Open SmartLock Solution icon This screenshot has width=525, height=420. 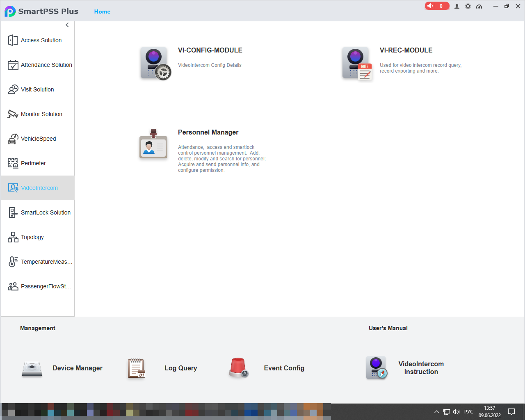(x=13, y=212)
